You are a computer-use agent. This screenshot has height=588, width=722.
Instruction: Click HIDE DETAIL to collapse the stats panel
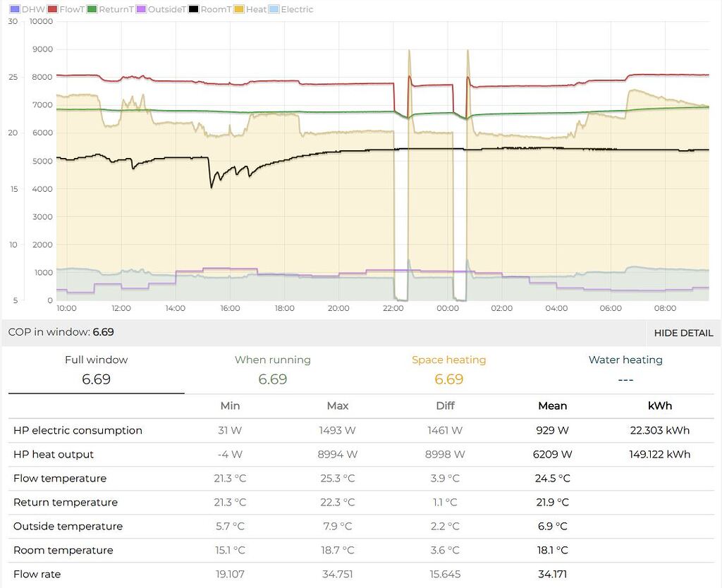point(682,333)
